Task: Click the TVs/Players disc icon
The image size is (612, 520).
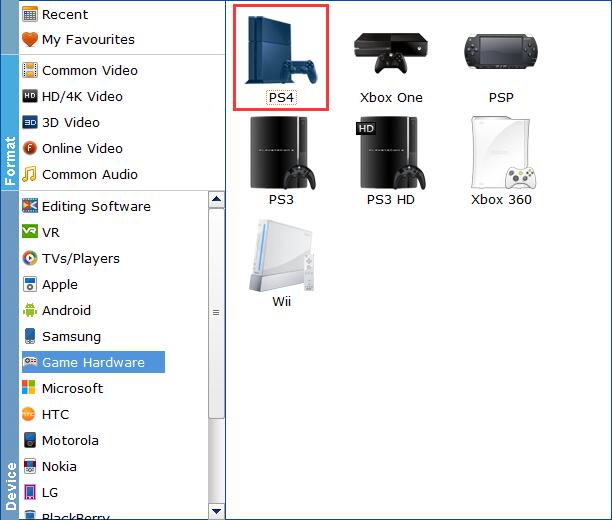Action: tap(30, 258)
